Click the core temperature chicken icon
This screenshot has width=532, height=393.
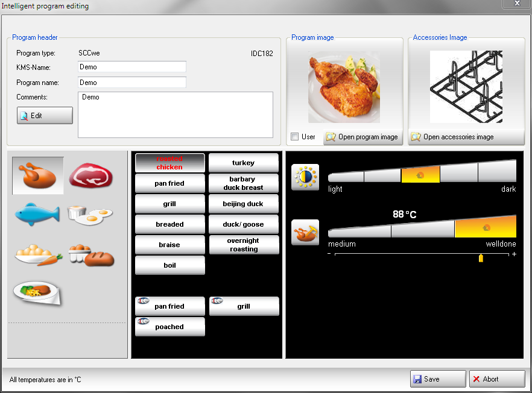point(305,232)
